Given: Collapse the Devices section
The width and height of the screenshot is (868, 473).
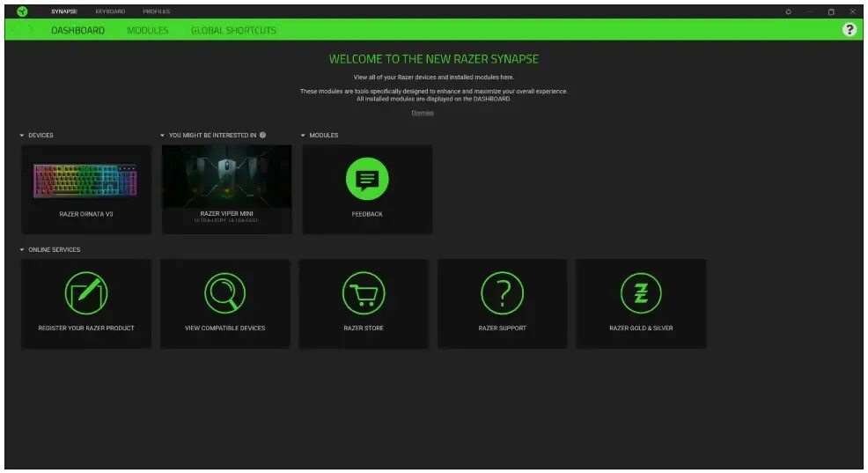Looking at the screenshot, I should 22,135.
